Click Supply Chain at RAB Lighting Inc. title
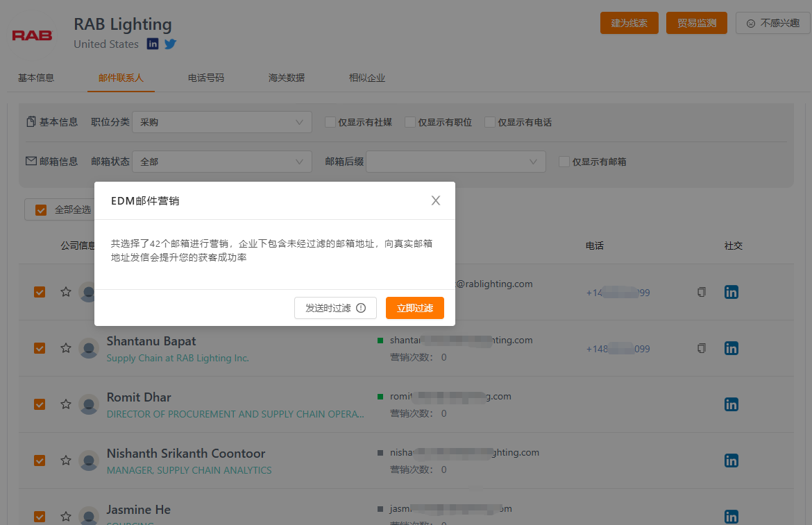The height and width of the screenshot is (525, 812). (178, 358)
